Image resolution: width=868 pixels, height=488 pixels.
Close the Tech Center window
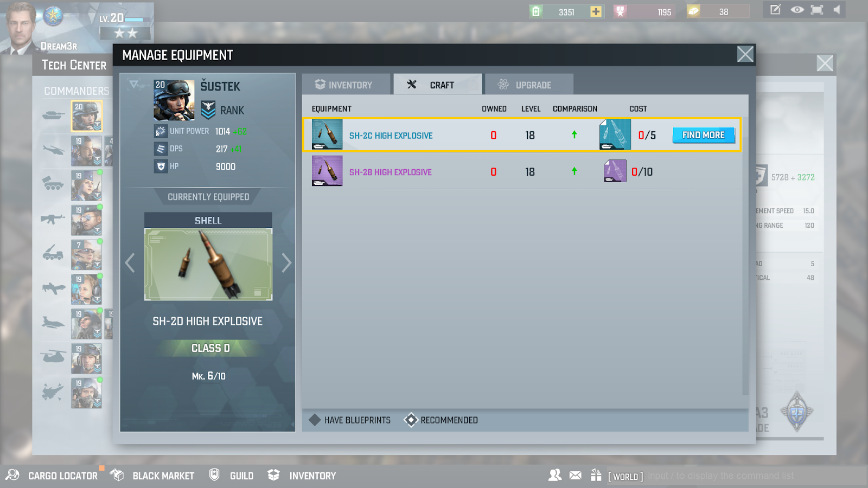[x=825, y=63]
